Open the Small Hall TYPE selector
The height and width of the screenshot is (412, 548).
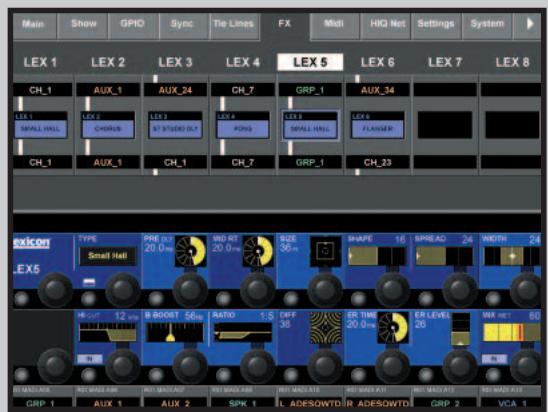108,256
